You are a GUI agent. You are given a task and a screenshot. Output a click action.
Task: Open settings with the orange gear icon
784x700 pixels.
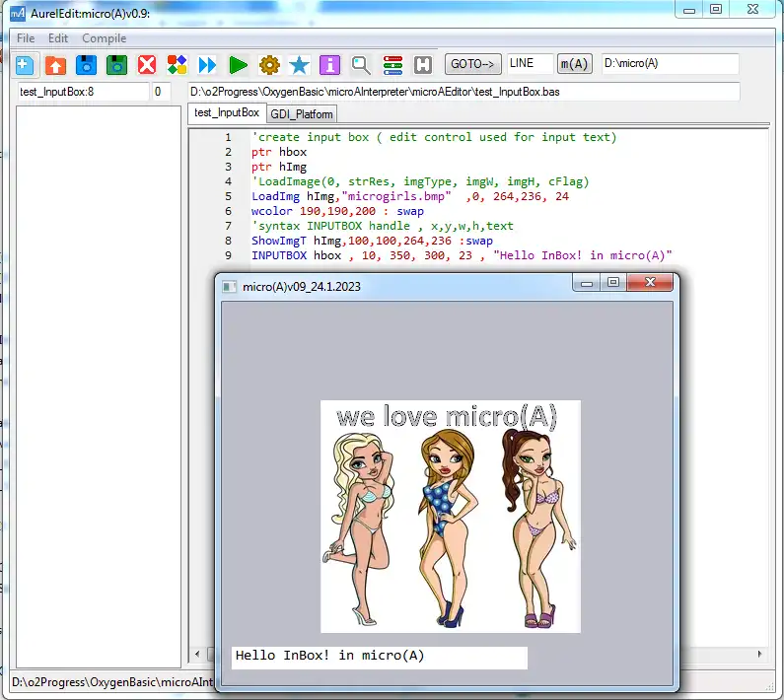click(269, 65)
